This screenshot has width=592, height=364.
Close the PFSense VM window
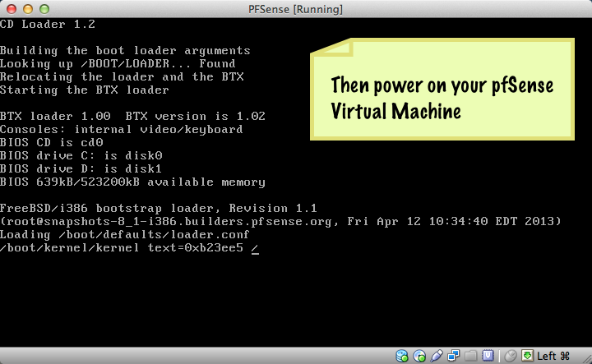pyautogui.click(x=12, y=9)
